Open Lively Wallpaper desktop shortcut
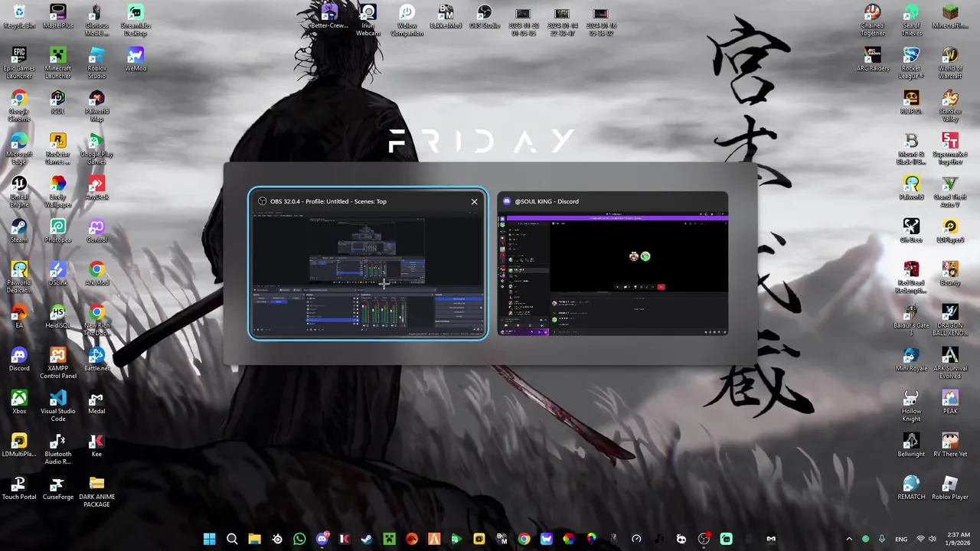The image size is (980, 551). coord(57,192)
